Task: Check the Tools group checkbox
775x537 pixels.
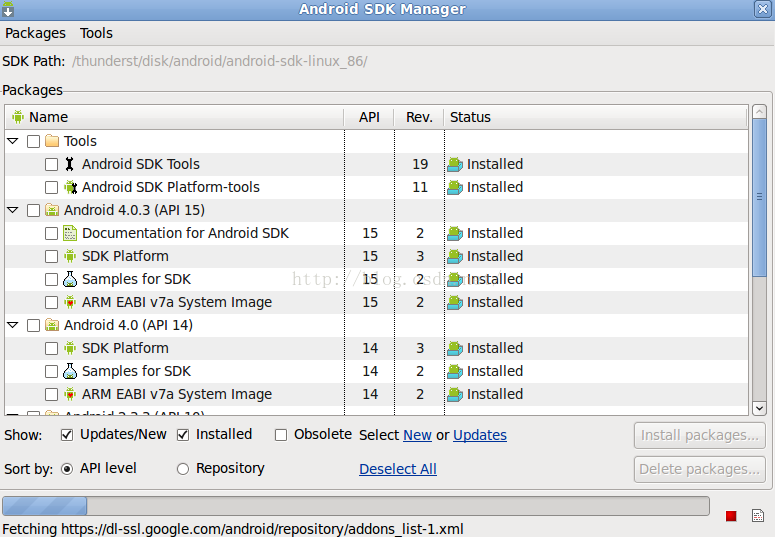Action: (x=33, y=141)
